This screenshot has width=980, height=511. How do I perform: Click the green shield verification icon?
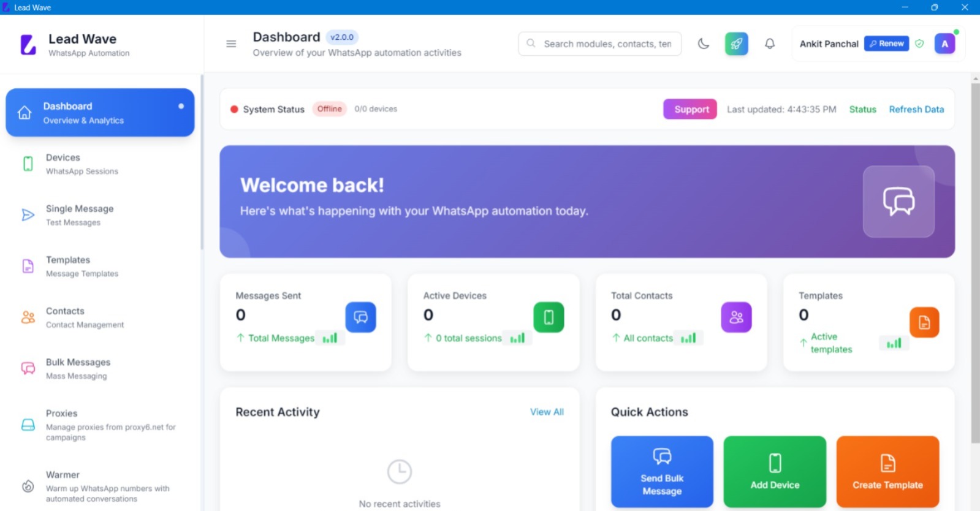[x=919, y=44]
